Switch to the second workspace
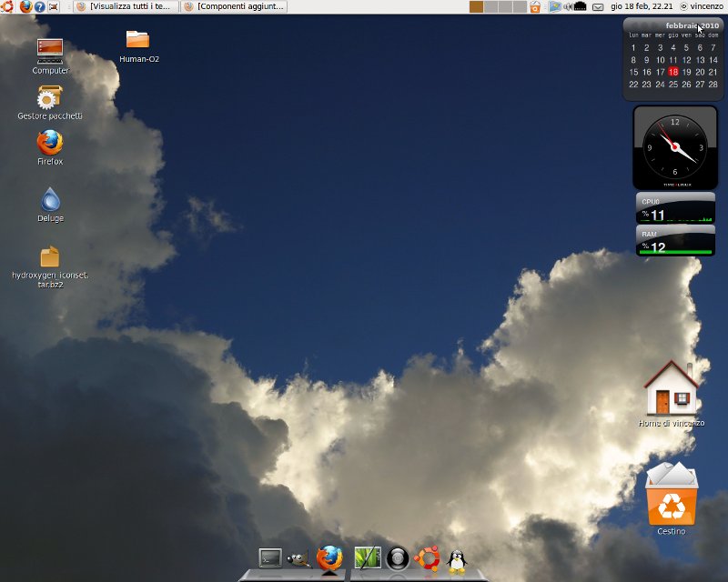The width and height of the screenshot is (728, 582). (490, 6)
